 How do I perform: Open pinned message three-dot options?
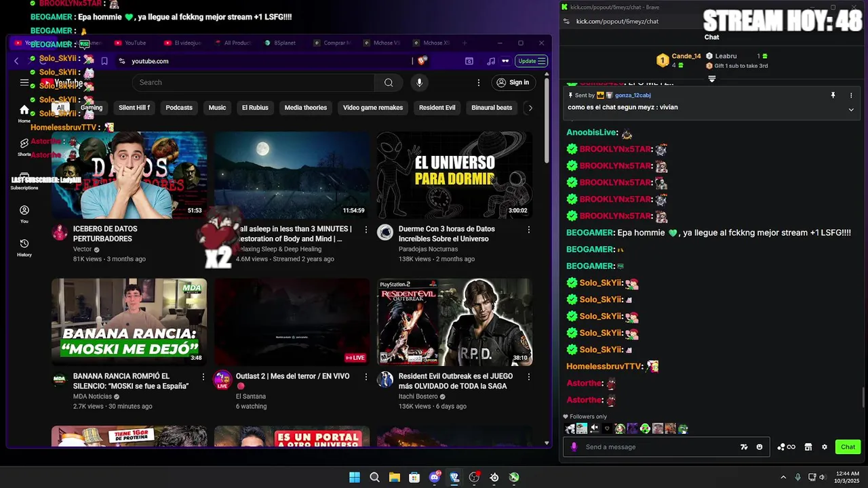(x=851, y=96)
